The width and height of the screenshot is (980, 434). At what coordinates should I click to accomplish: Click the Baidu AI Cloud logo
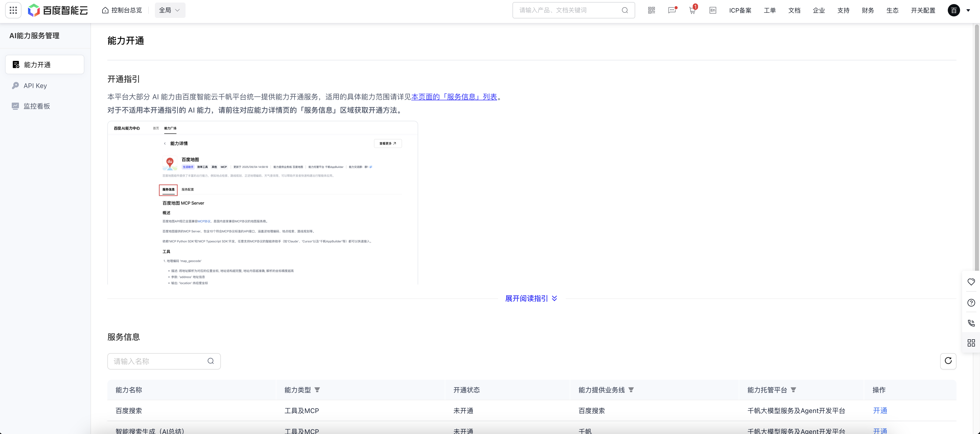[x=58, y=10]
